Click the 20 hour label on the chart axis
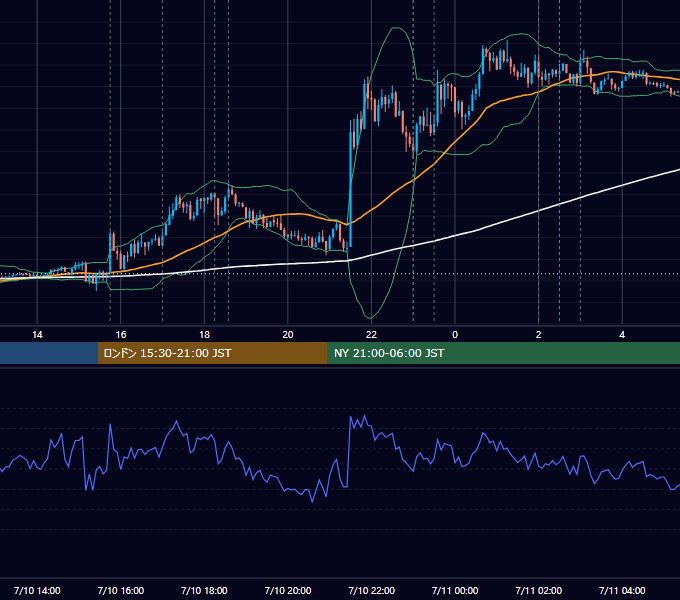The width and height of the screenshot is (680, 600). coord(288,335)
